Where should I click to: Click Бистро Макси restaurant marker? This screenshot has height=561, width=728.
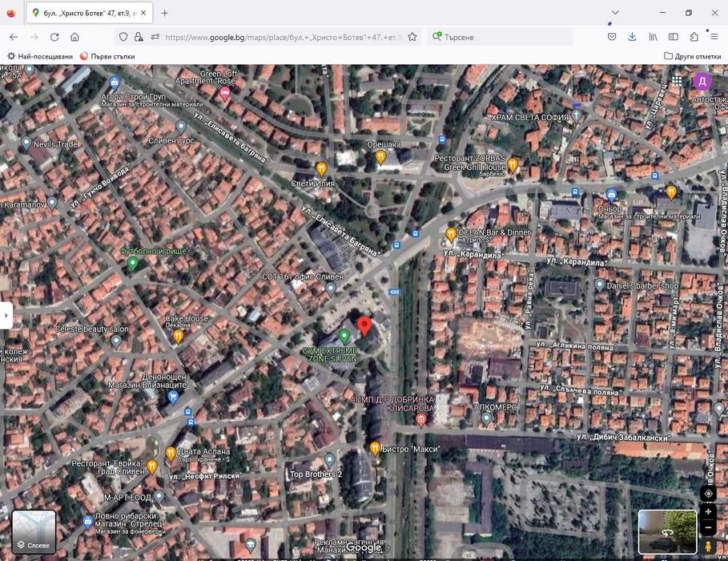click(x=375, y=448)
